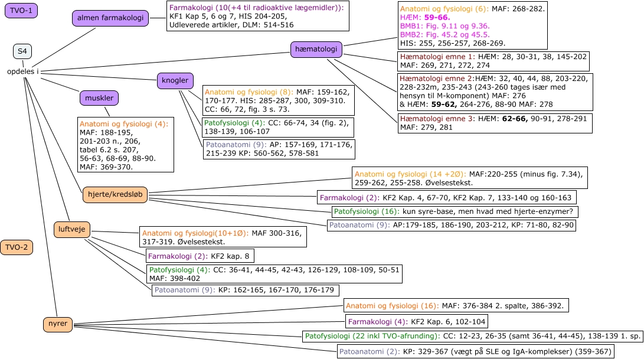
Task: Select the knogler node
Action: [x=175, y=81]
